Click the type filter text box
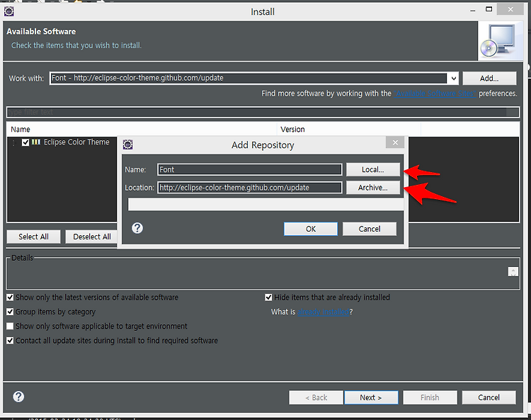Viewport: 531px width, 420px height. coord(263,112)
